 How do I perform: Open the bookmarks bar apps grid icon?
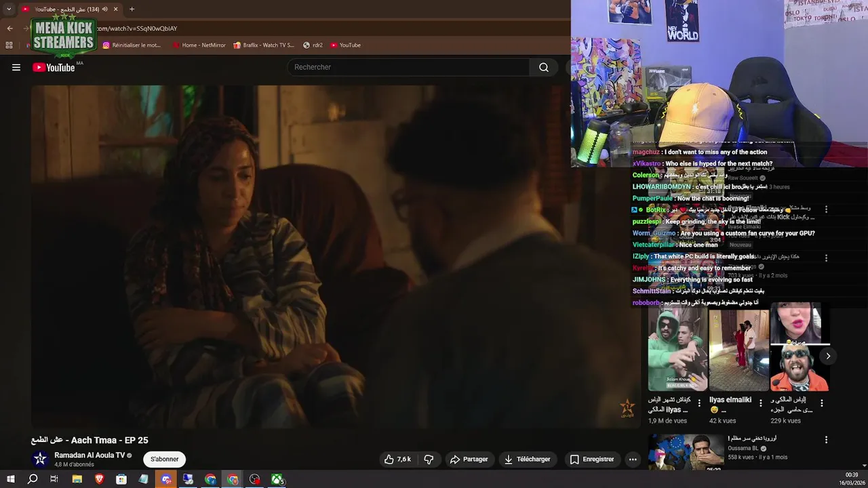click(x=9, y=45)
